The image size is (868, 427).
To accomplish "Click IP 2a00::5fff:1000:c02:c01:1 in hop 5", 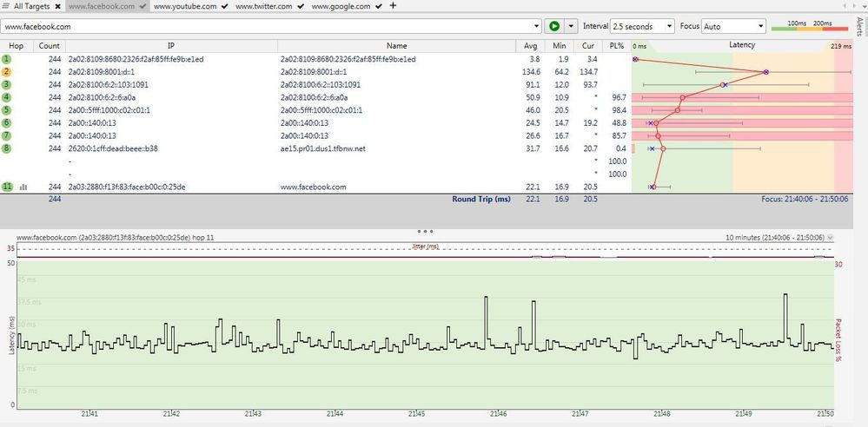I will 109,110.
